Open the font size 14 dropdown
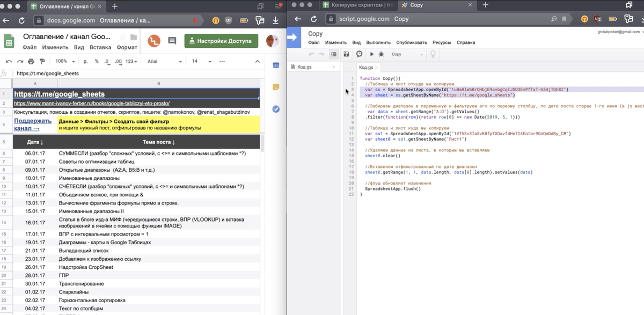The height and width of the screenshot is (315, 644). [x=201, y=62]
